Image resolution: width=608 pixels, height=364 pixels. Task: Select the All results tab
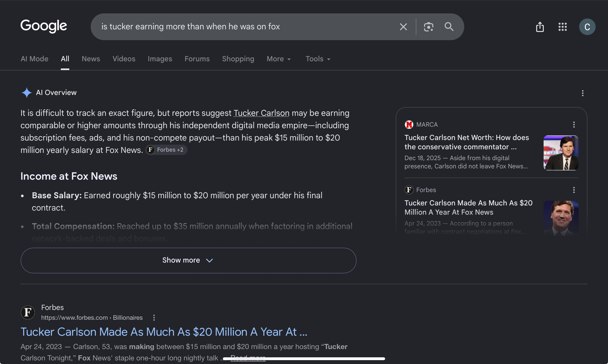(x=65, y=59)
